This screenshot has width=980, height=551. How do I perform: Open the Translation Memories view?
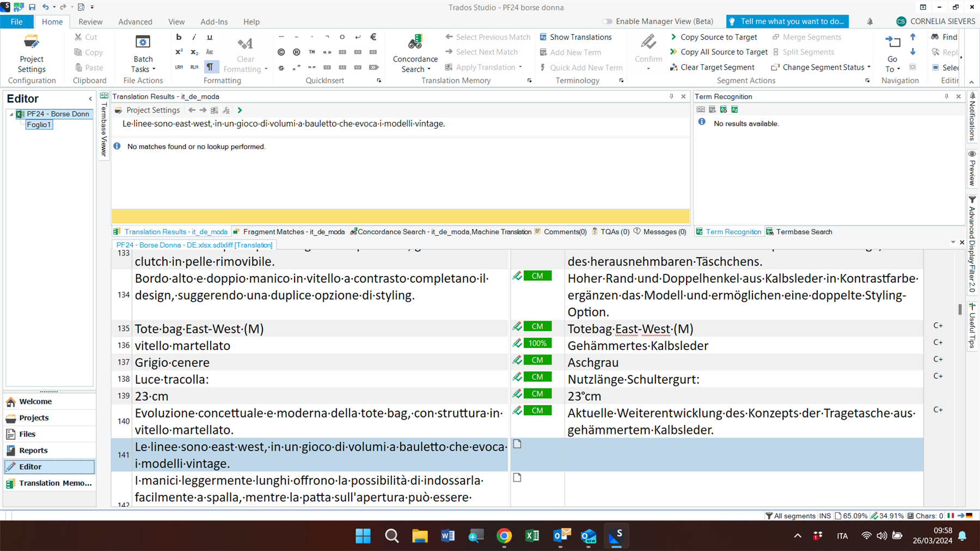[50, 483]
